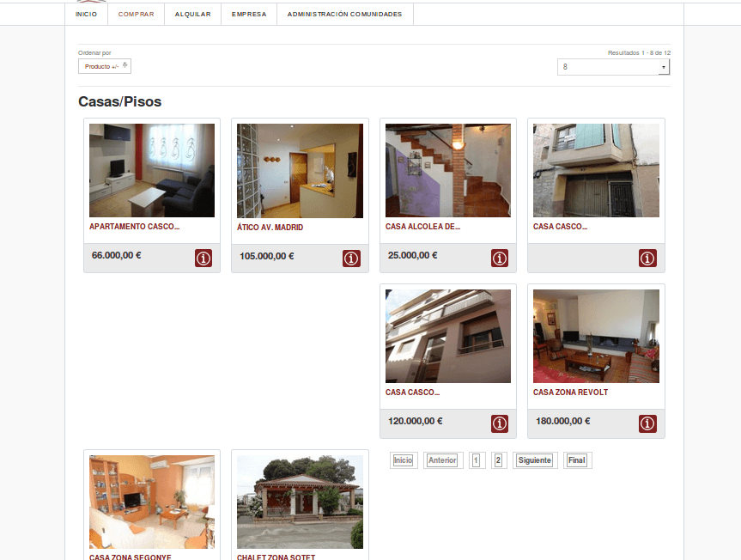Viewport: 741px width, 560px height.
Task: Open the orange living room photo
Action: click(x=152, y=502)
